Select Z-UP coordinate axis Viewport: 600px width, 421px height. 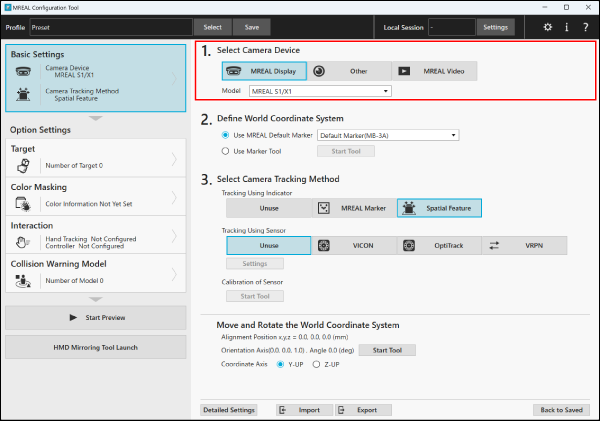316,364
